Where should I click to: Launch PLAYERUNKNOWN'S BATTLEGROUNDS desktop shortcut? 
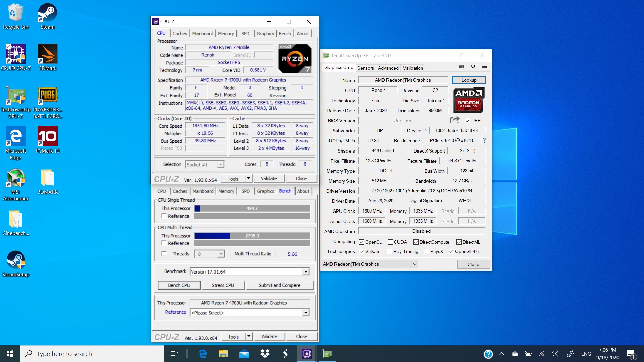[47, 102]
